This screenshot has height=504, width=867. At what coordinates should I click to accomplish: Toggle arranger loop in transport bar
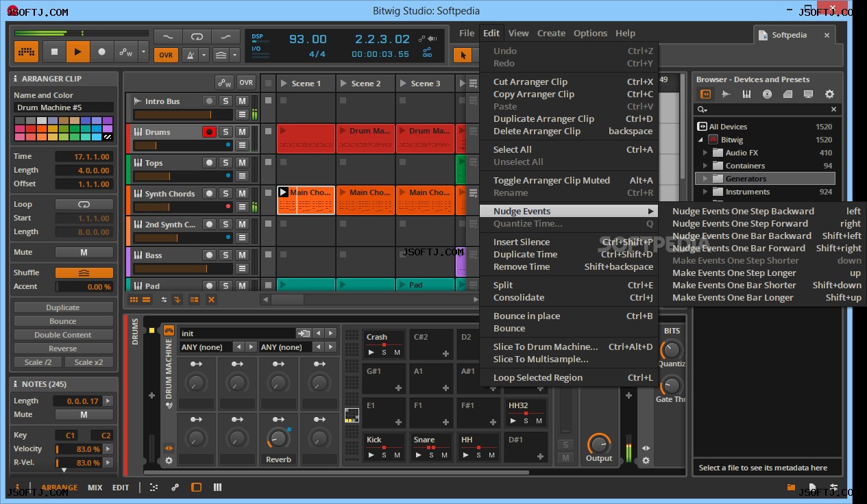pyautogui.click(x=197, y=36)
